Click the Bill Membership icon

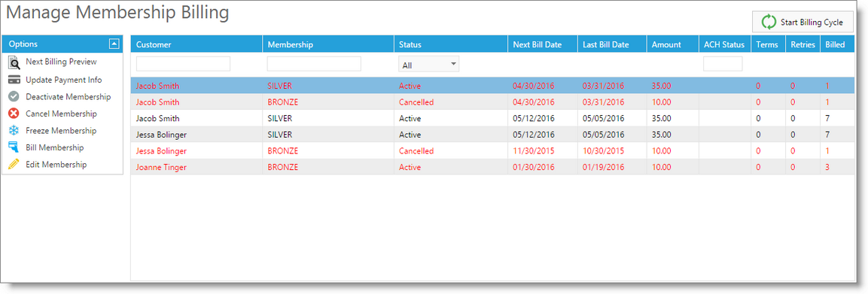pyautogui.click(x=14, y=147)
